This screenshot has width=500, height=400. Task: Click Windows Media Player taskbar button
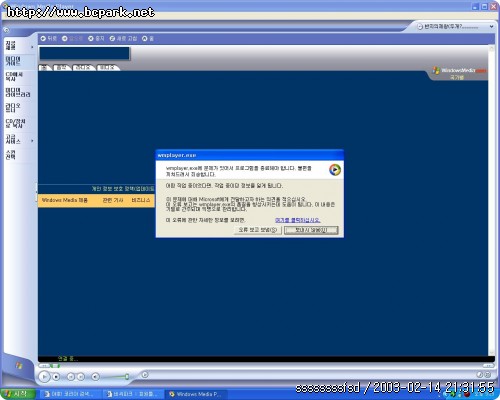[x=195, y=394]
